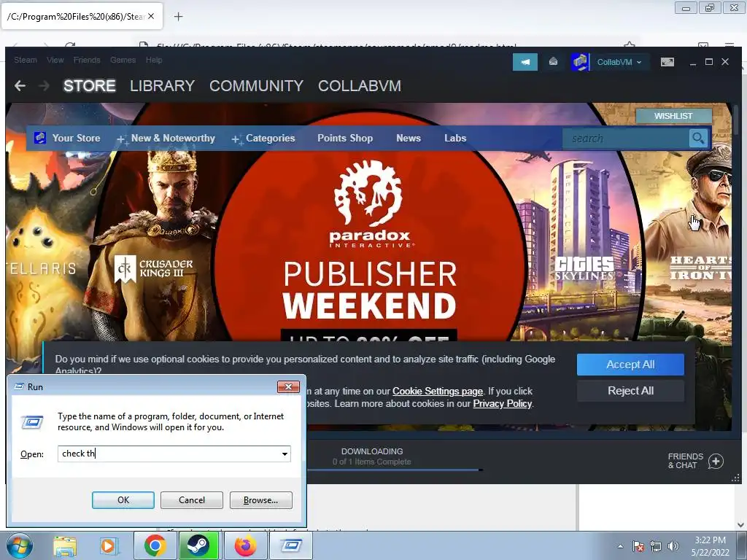The image size is (747, 560).
Task: Open store News link
Action: [409, 138]
